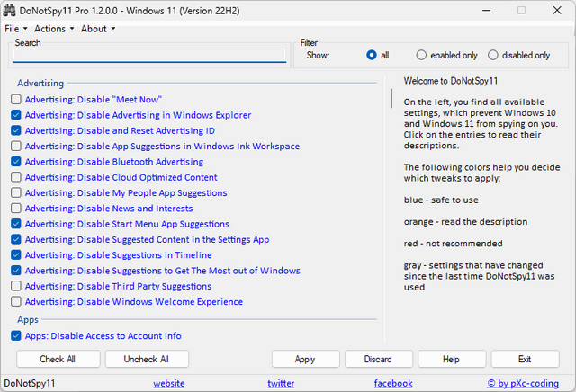Enable the Disable "Meet Now" checkbox
The height and width of the screenshot is (392, 576).
16,100
